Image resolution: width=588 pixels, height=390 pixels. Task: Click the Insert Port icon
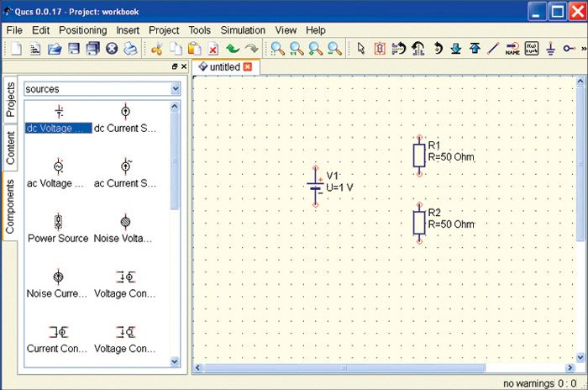(569, 49)
